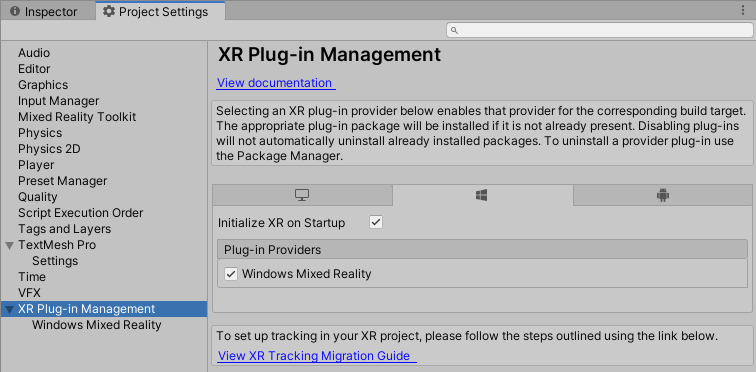Toggle Initialize XR on Startup checkbox
The height and width of the screenshot is (372, 756).
(376, 223)
